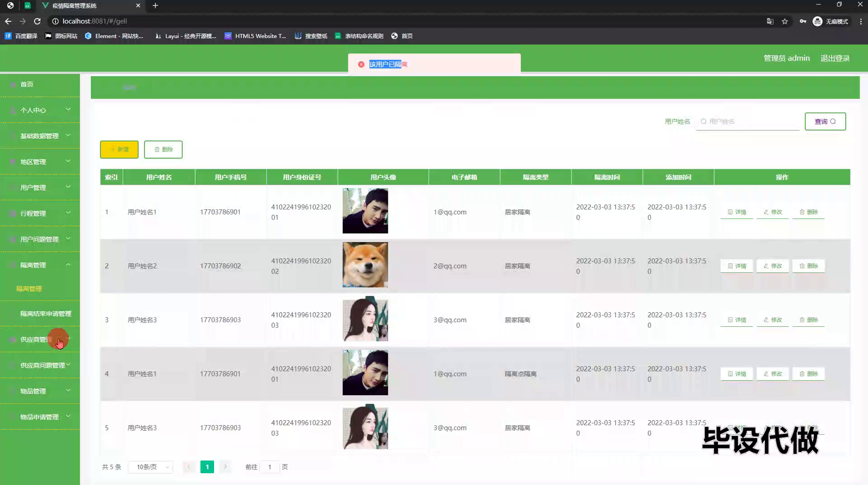Click the 用户姓名 search input field
The height and width of the screenshot is (485, 868).
748,121
